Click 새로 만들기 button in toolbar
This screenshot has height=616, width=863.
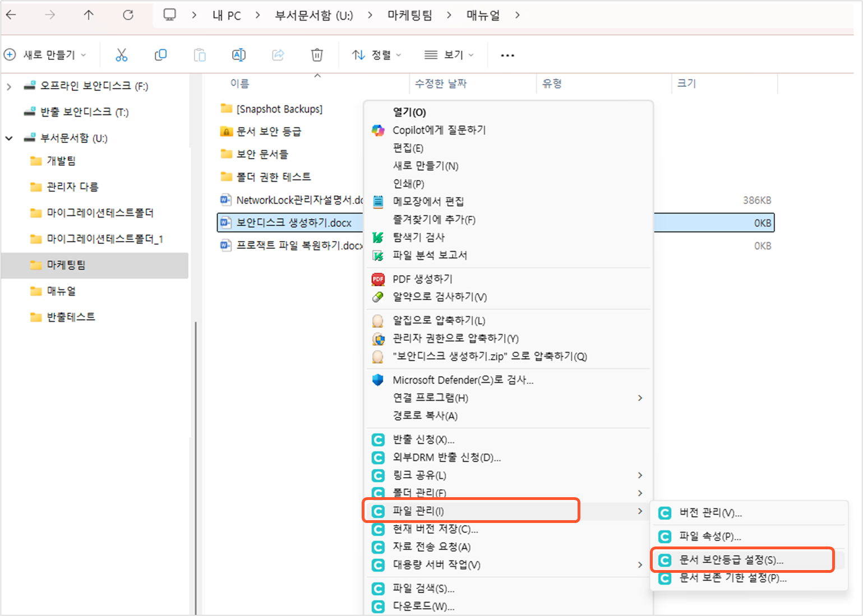coord(46,55)
